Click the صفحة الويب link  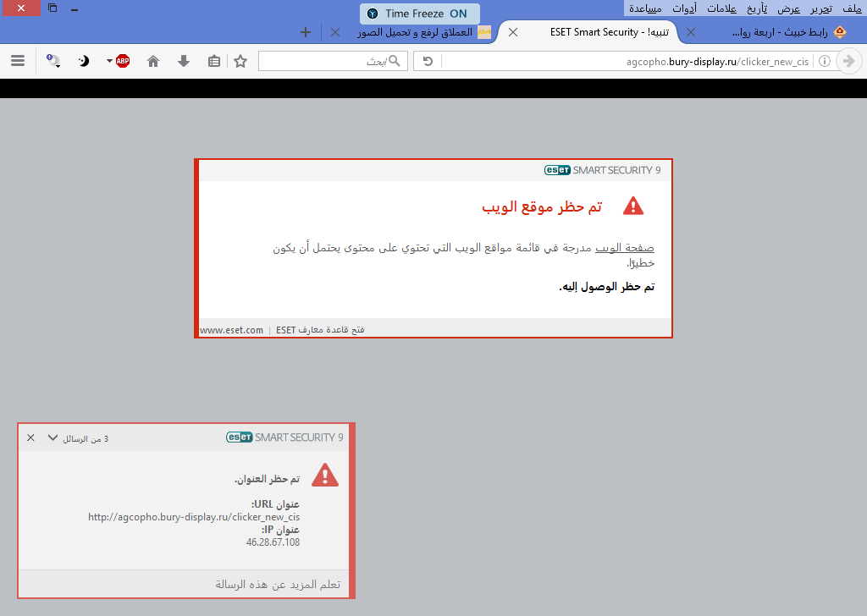point(625,248)
